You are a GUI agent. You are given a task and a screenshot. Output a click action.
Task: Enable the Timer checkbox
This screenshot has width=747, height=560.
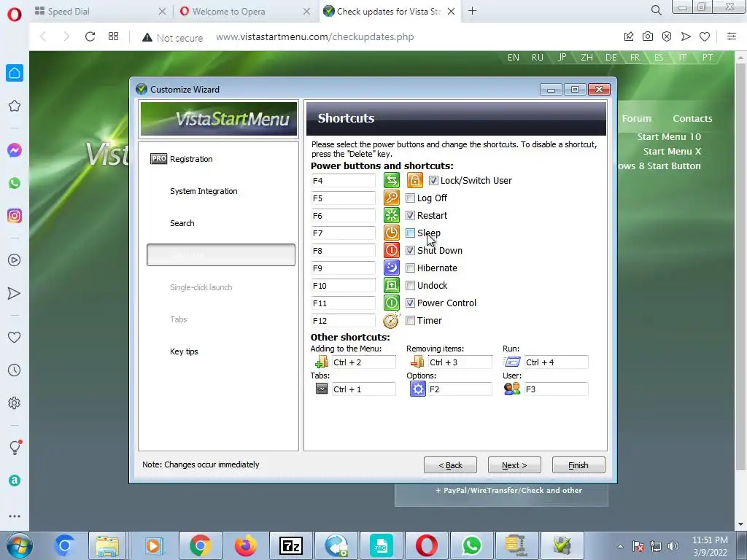coord(410,321)
